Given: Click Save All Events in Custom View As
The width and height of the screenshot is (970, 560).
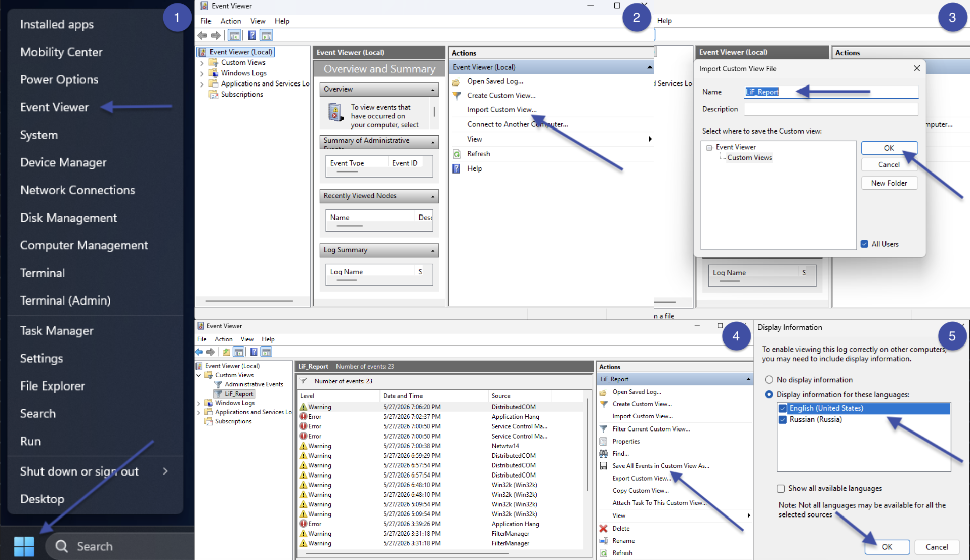Looking at the screenshot, I should tap(660, 466).
